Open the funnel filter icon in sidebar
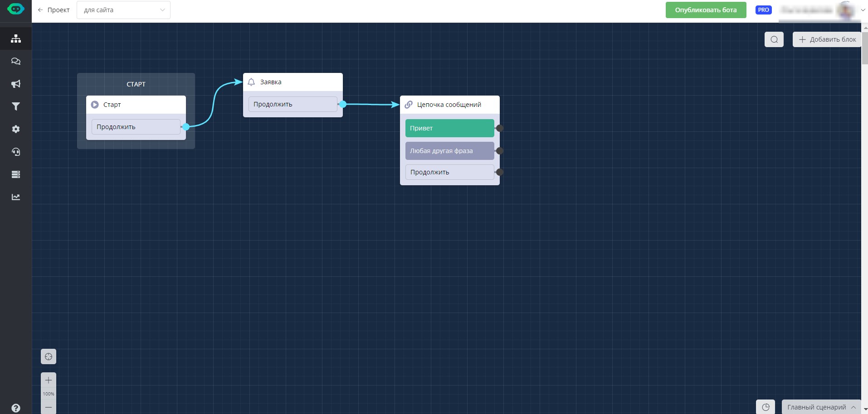This screenshot has height=414, width=868. [x=16, y=106]
